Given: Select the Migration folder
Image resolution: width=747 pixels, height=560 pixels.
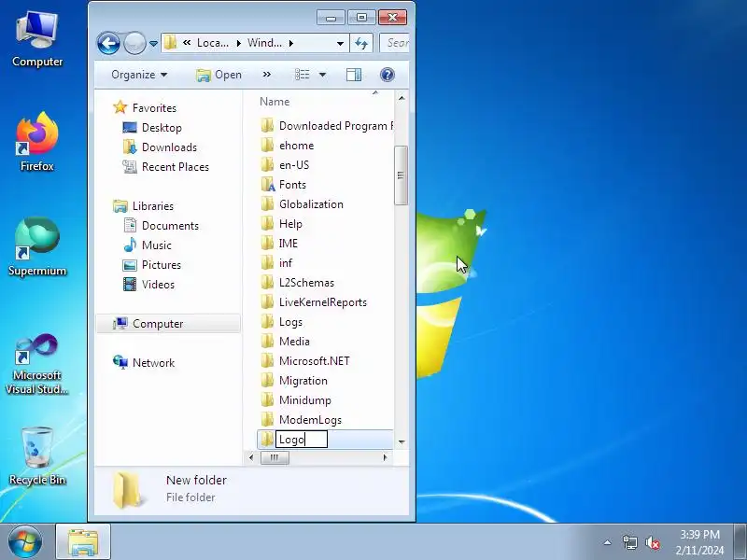Looking at the screenshot, I should point(294,381).
